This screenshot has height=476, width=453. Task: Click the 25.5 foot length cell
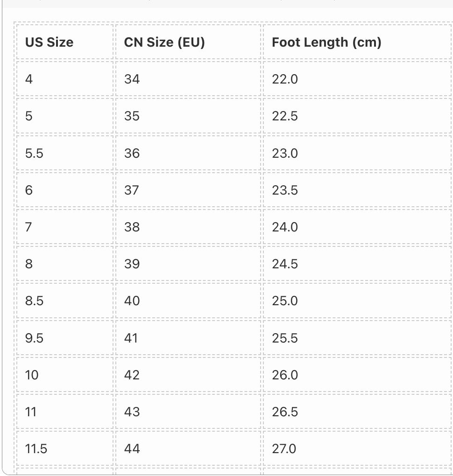(x=357, y=338)
